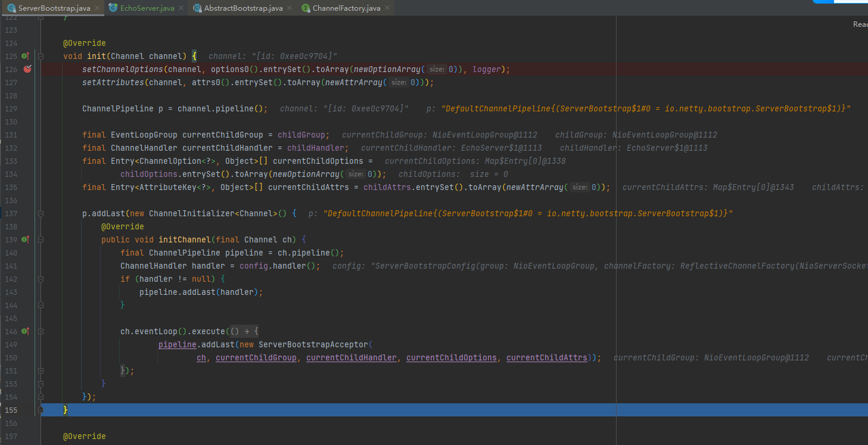Remove the breakpoint on line 126
The width and height of the screenshot is (868, 445).
27,69
